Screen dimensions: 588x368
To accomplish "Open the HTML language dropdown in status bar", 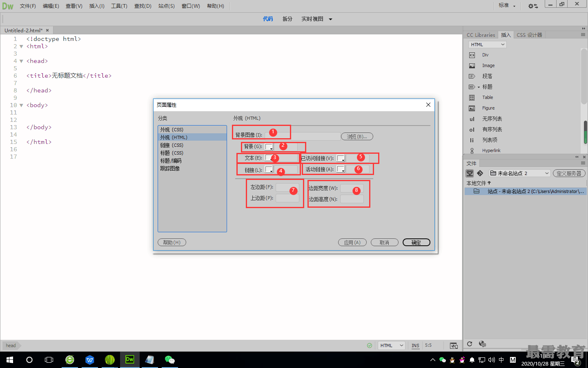I will (391, 346).
